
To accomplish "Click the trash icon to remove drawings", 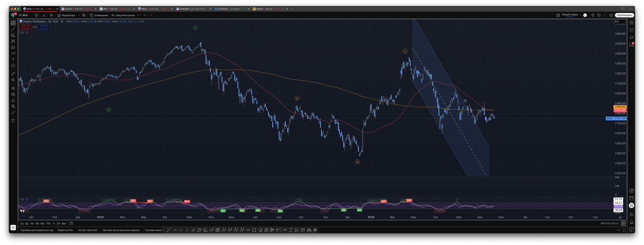I will [x=13, y=120].
